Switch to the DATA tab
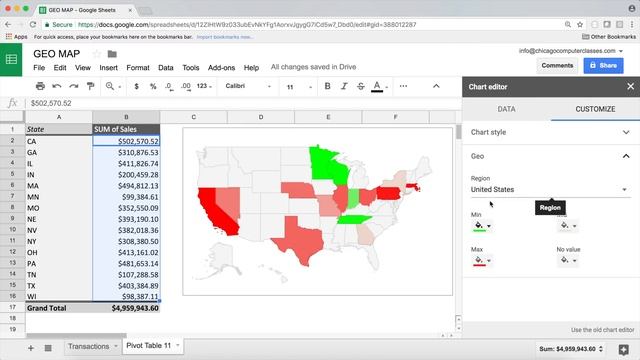The width and height of the screenshot is (640, 360). 507,109
